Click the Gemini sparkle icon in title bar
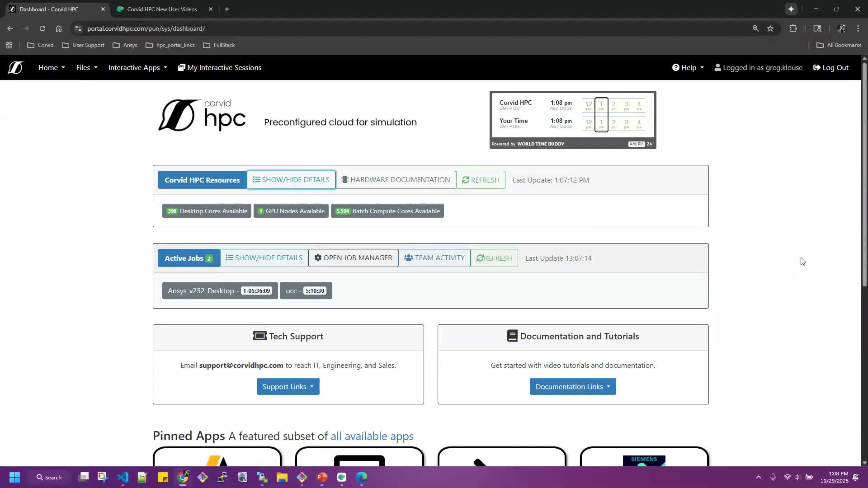This screenshot has height=488, width=868. [x=791, y=9]
